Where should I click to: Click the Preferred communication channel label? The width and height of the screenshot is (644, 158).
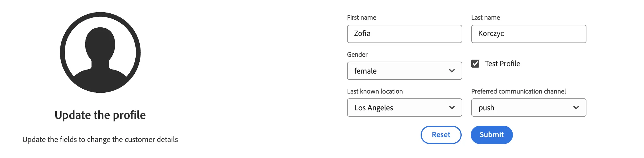(x=518, y=91)
